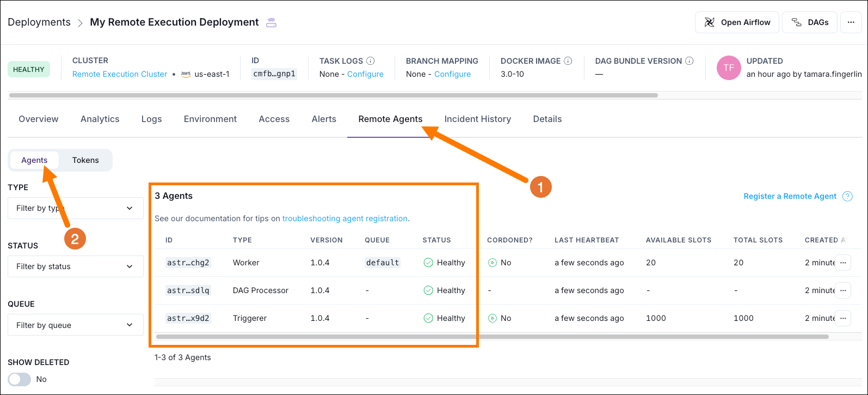868x395 pixels.
Task: Open the Environment tab
Action: click(210, 119)
